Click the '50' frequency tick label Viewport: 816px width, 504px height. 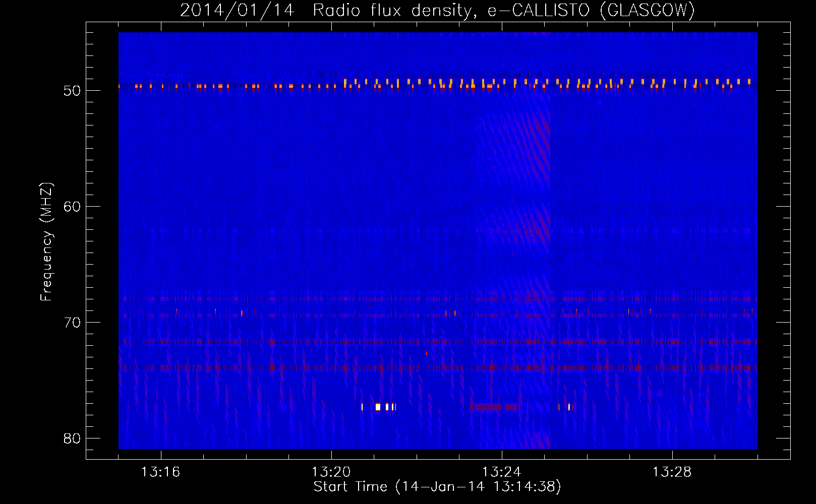click(x=72, y=91)
